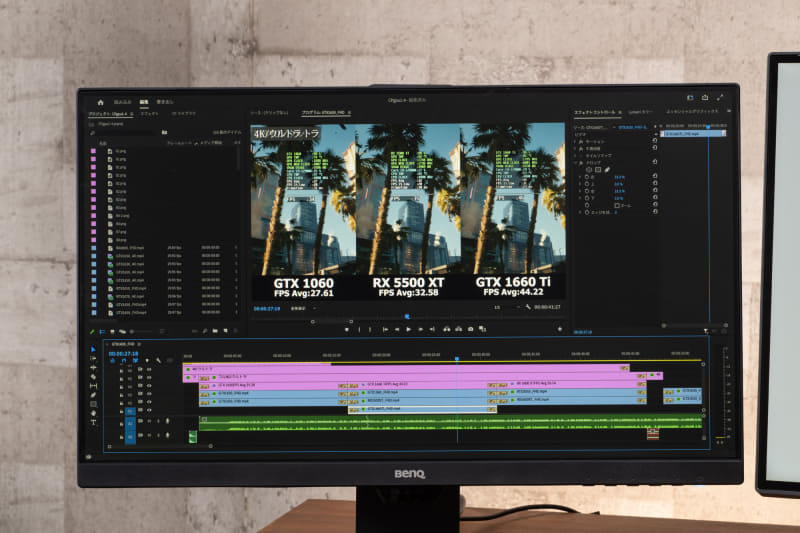Expand the Motion effect in Effect Controls

(x=576, y=142)
